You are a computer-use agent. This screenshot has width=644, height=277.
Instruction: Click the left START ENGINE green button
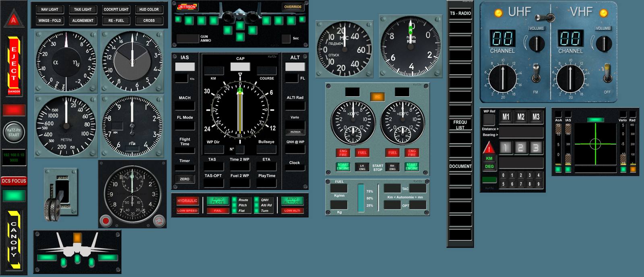point(343,166)
